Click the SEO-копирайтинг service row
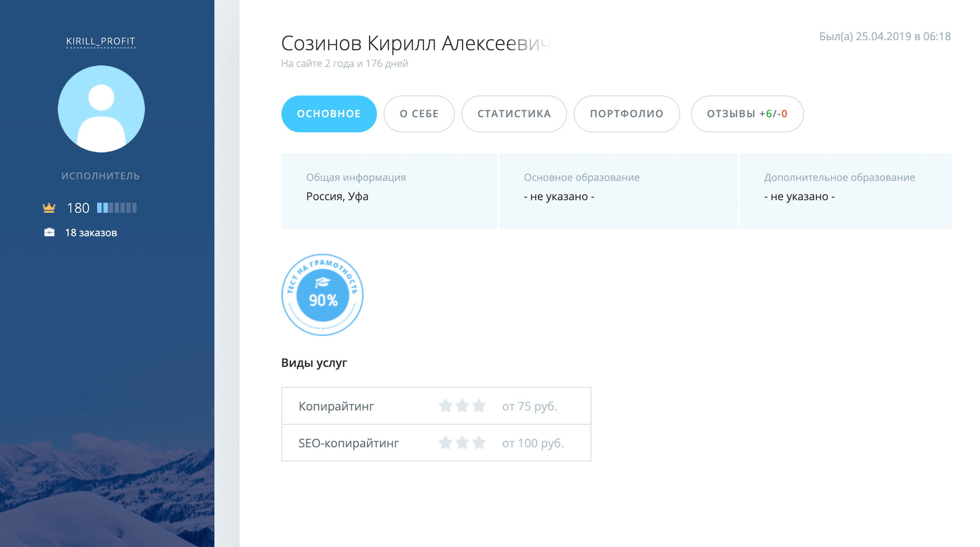Viewport: 980px width, 547px height. click(x=436, y=443)
